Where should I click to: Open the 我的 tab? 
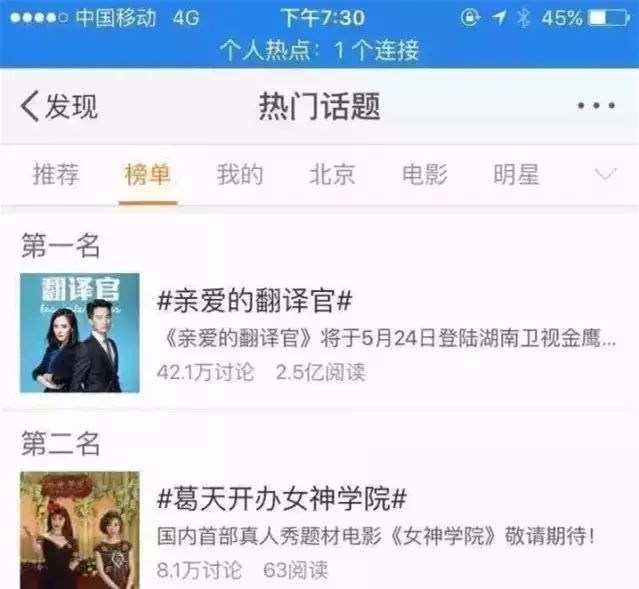click(x=240, y=174)
